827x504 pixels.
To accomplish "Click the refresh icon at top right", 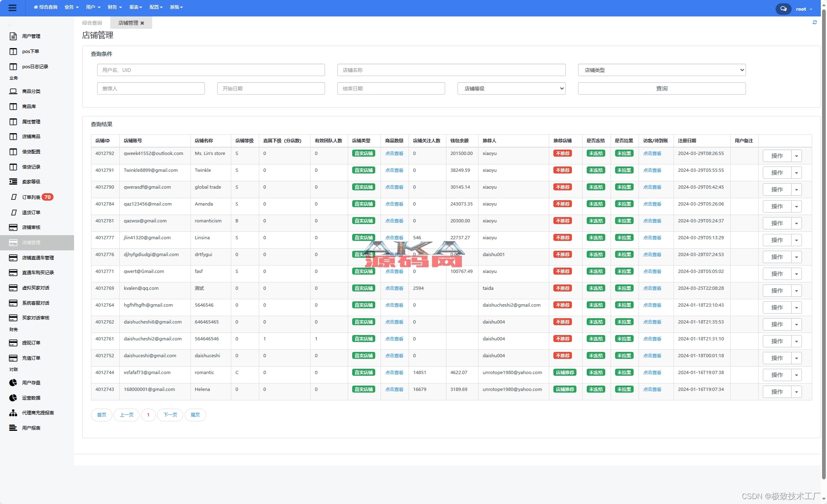I will coord(815,22).
